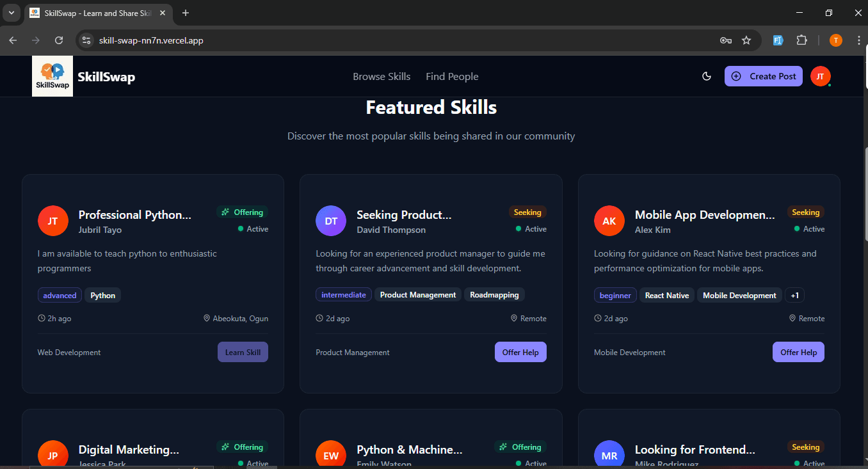The height and width of the screenshot is (469, 868).
Task: Expand the +1 more tags badge
Action: (x=794, y=296)
